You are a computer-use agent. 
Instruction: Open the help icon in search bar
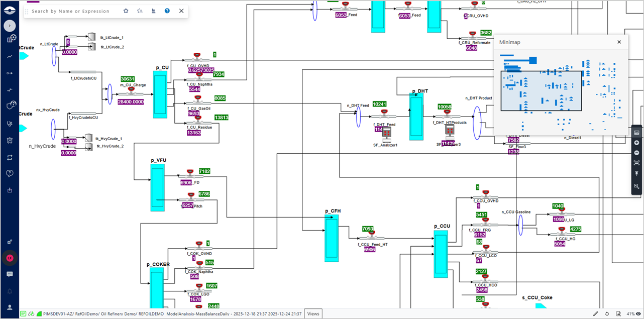(x=167, y=11)
